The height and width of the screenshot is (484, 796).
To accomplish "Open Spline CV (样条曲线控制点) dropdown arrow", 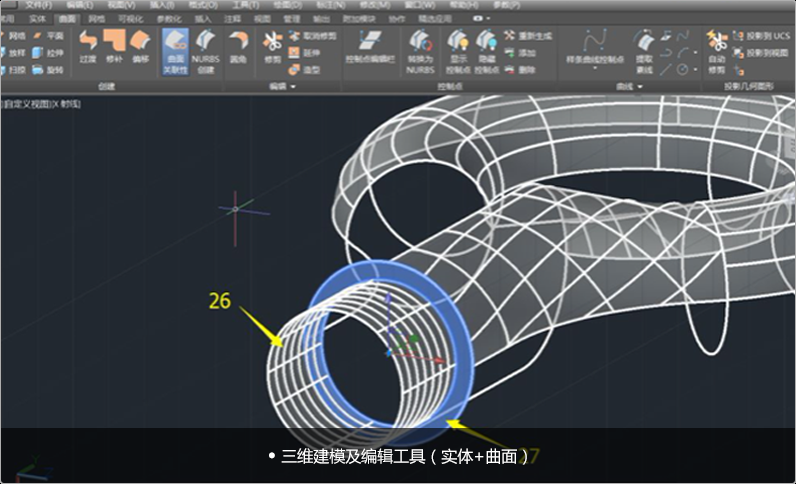I will 594,68.
